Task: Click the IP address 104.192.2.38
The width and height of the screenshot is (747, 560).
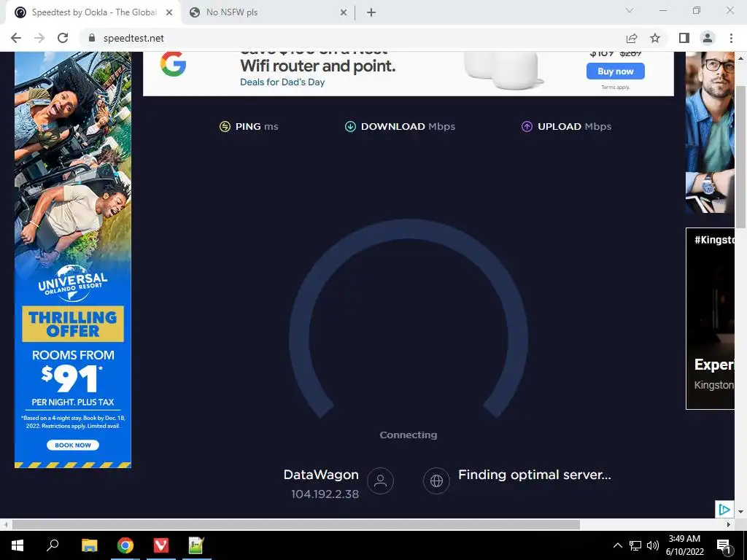Action: (x=325, y=494)
